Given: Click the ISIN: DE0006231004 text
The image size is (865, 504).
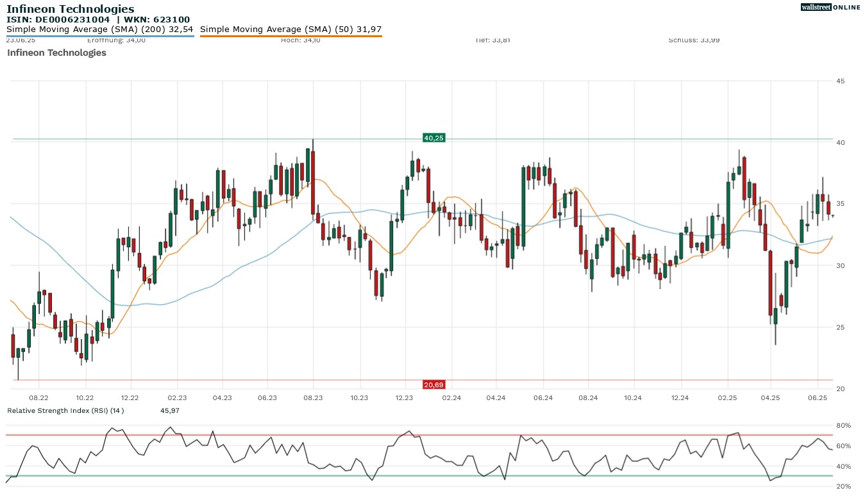Looking at the screenshot, I should [x=58, y=20].
